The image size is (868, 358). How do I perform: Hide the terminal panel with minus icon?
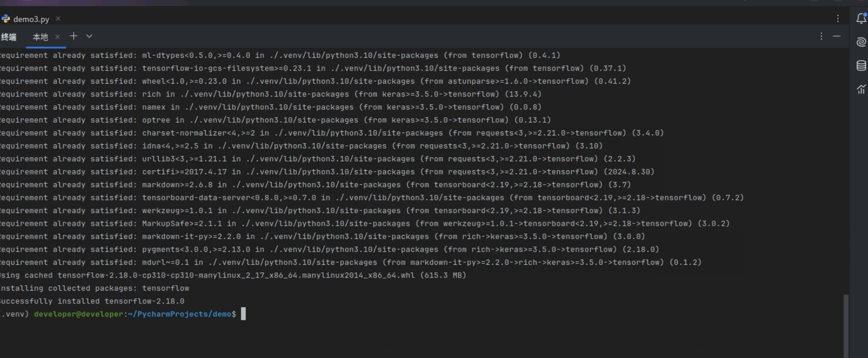[836, 36]
